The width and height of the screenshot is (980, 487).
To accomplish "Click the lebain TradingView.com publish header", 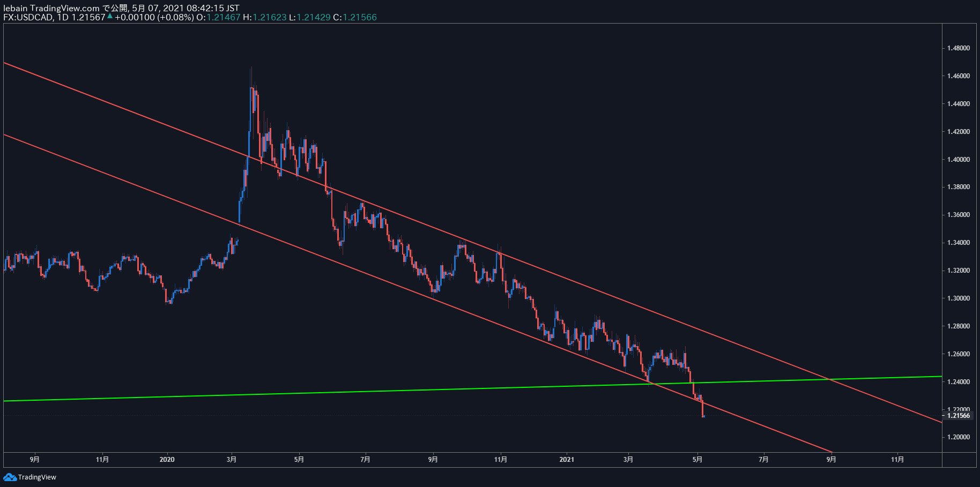I will click(x=121, y=8).
